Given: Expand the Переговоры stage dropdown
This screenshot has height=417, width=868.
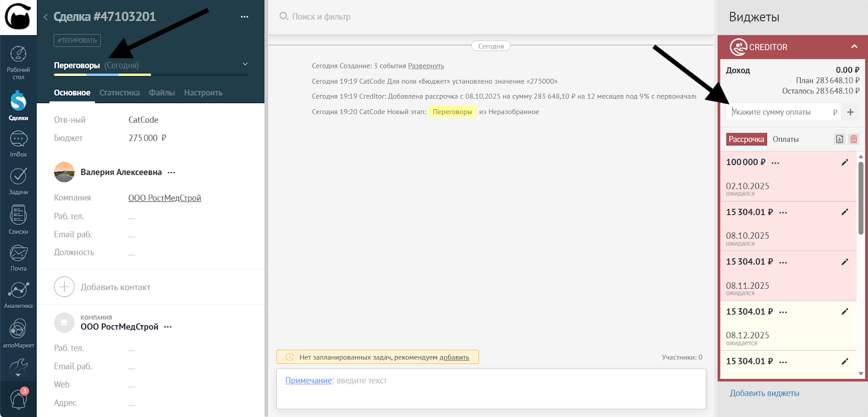Looking at the screenshot, I should (245, 65).
